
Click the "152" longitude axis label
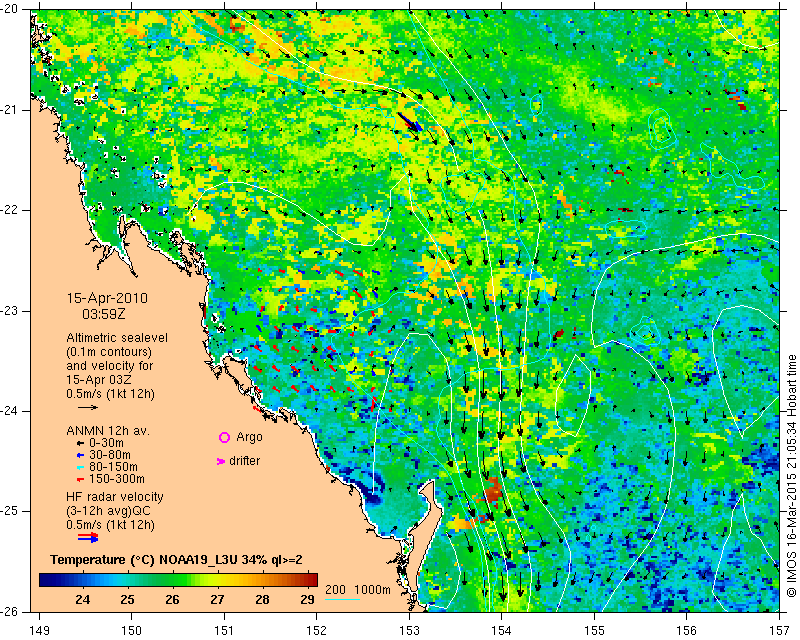coord(317,631)
